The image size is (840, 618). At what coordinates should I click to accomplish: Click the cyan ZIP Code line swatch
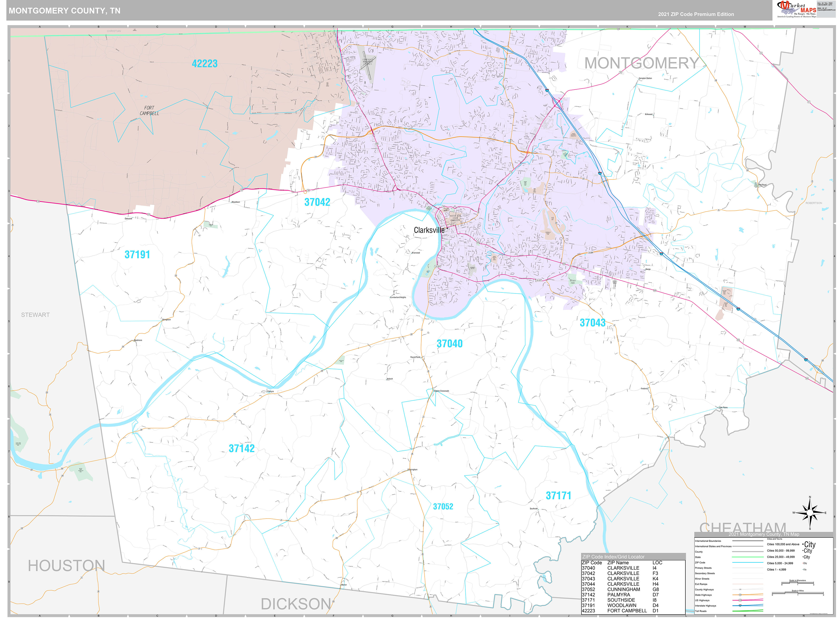tap(748, 563)
